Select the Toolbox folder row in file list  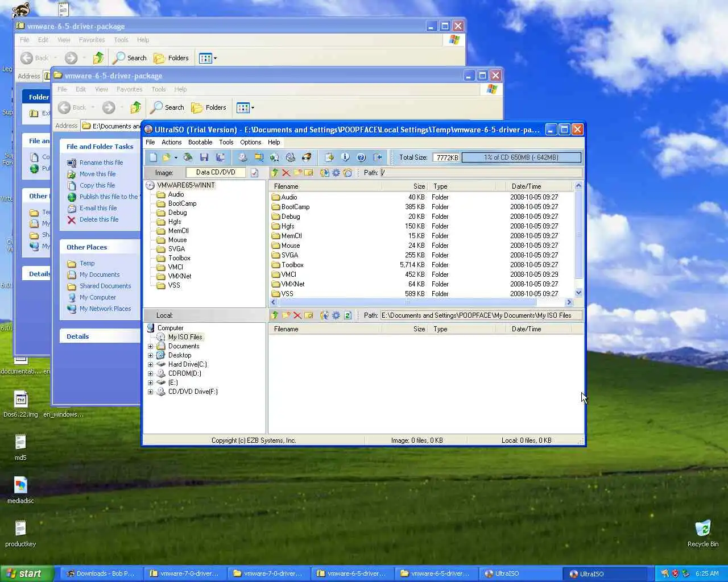(421, 265)
